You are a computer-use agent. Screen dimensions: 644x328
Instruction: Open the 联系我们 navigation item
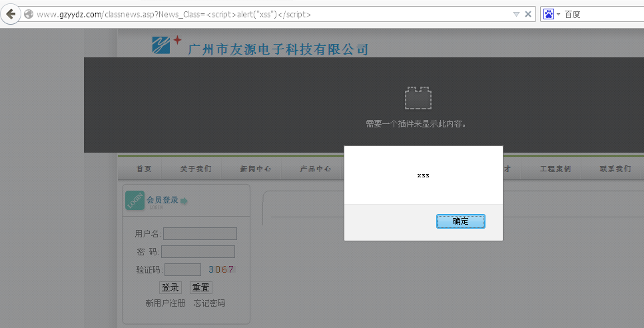tap(615, 169)
